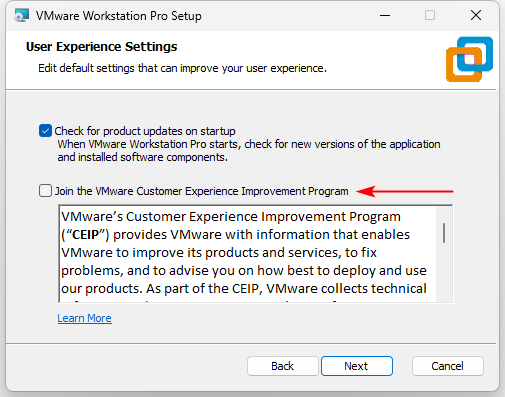The width and height of the screenshot is (505, 397).
Task: Open the Learn More link
Action: 84,318
